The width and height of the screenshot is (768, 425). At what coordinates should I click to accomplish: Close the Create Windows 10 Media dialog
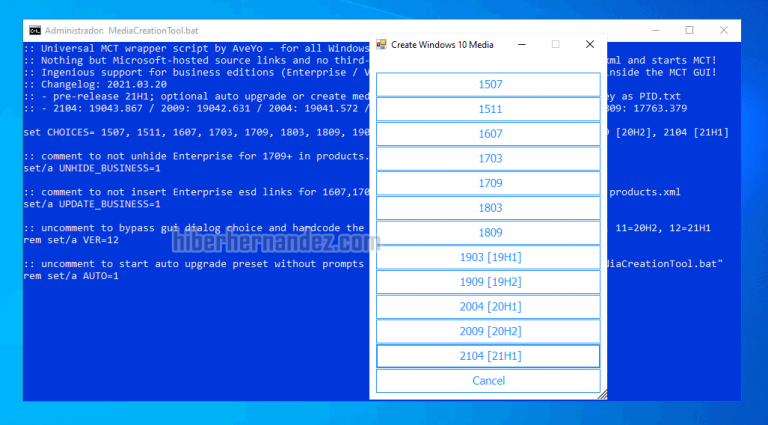tap(589, 45)
